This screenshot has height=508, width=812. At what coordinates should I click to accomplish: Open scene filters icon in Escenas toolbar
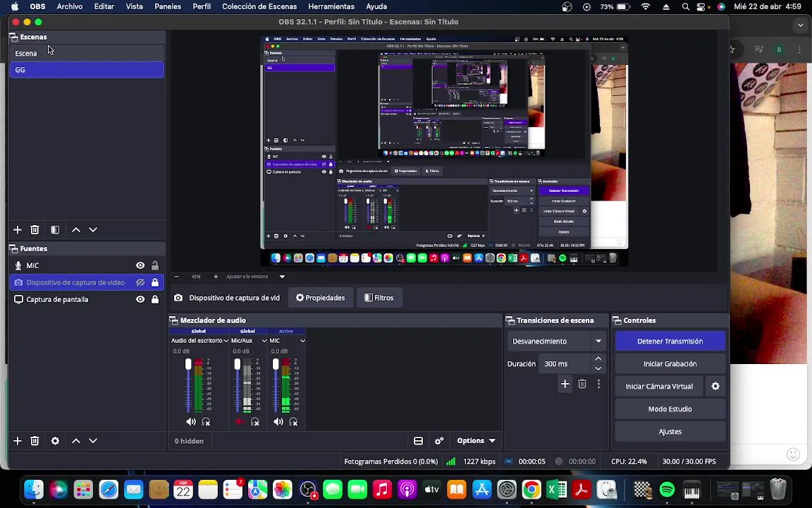tap(56, 229)
